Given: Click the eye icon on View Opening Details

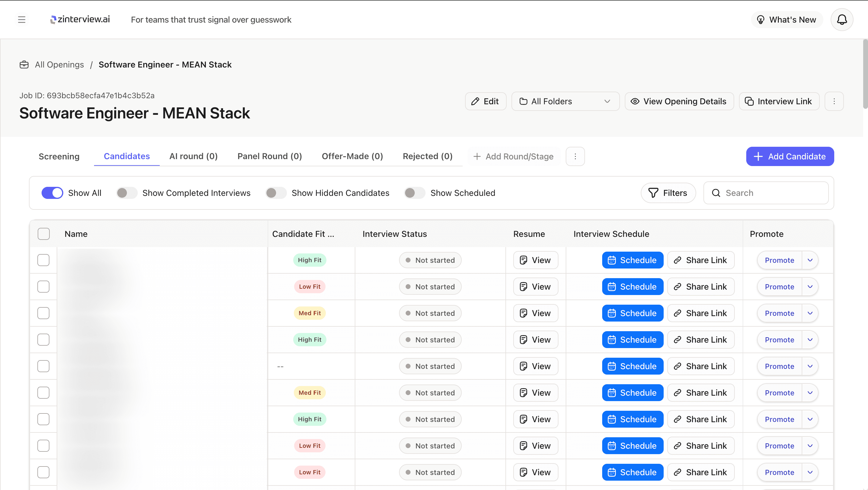Looking at the screenshot, I should click(635, 102).
